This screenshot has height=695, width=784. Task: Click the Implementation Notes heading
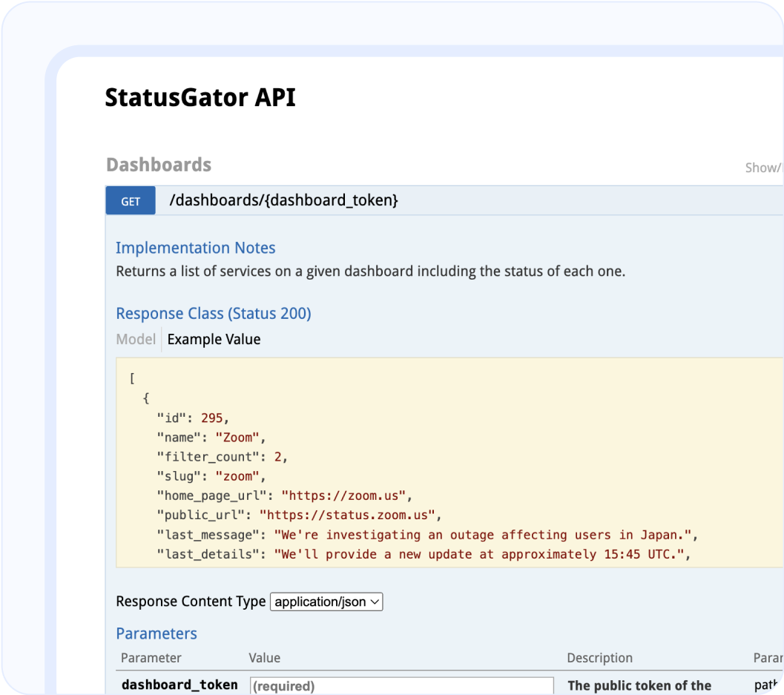(195, 248)
